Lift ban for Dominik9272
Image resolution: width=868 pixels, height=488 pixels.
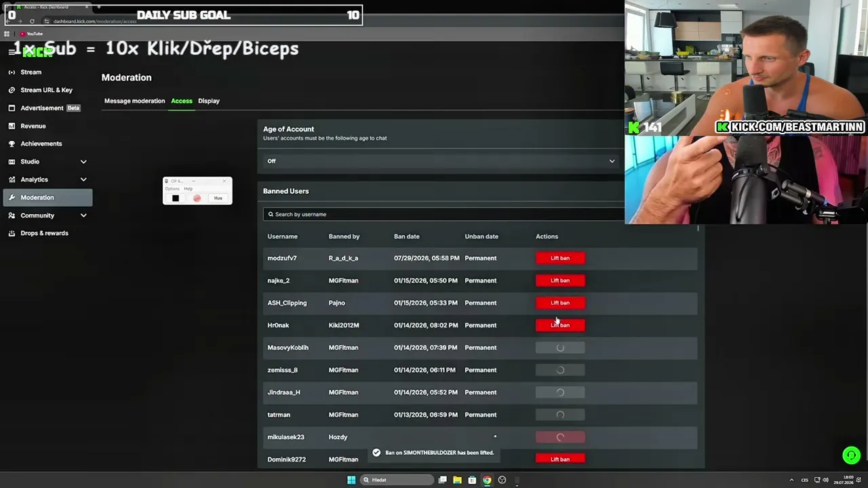pos(560,460)
